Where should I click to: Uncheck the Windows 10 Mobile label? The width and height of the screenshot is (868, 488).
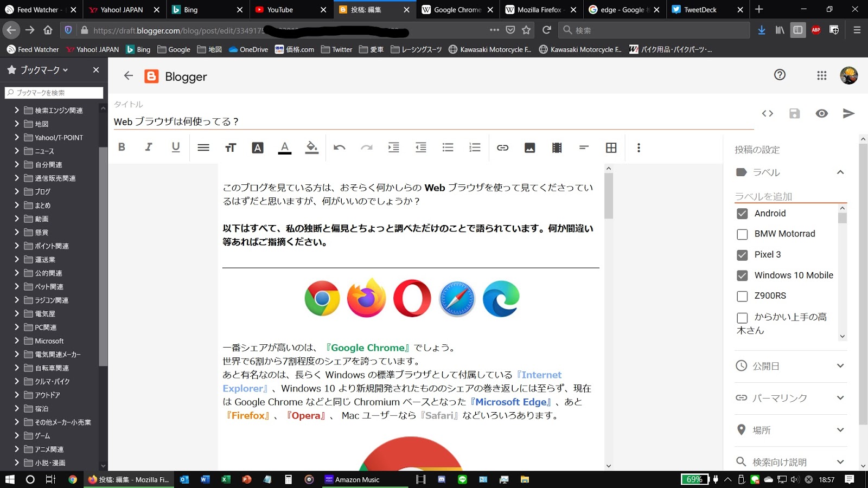pos(742,275)
